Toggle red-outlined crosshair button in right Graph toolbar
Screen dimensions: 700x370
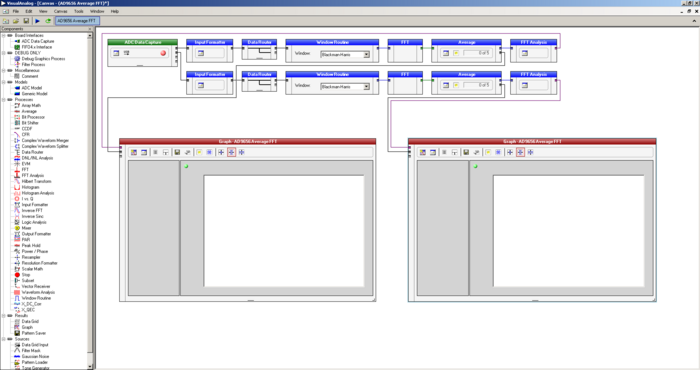pyautogui.click(x=520, y=152)
